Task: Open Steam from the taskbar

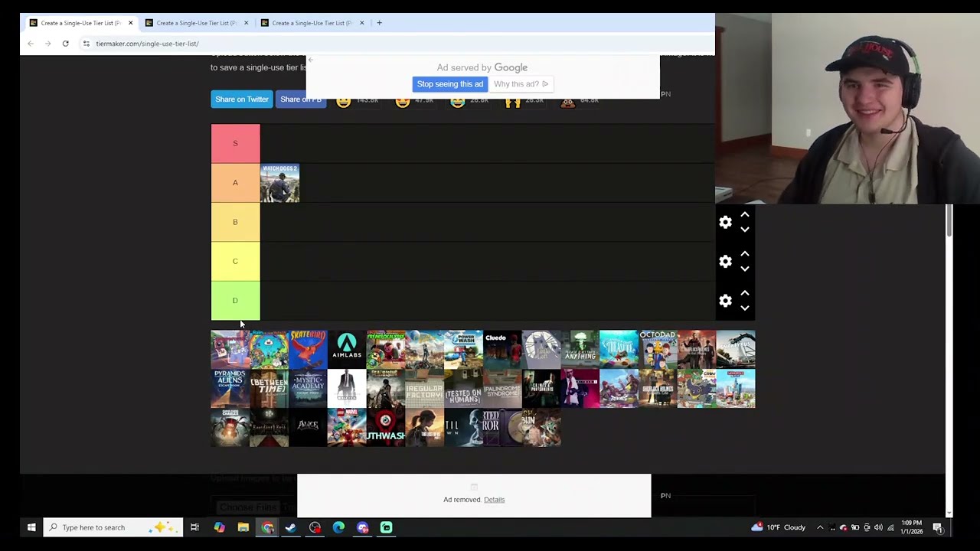Action: (291, 527)
